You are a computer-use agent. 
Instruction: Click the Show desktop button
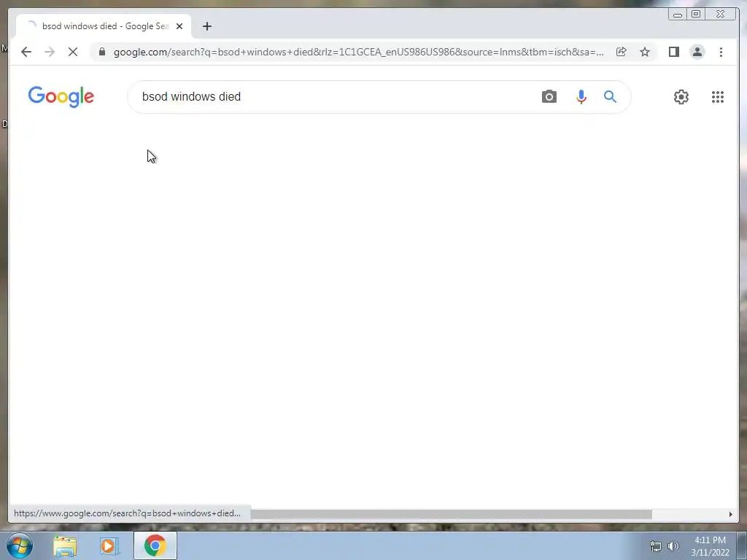(x=742, y=545)
